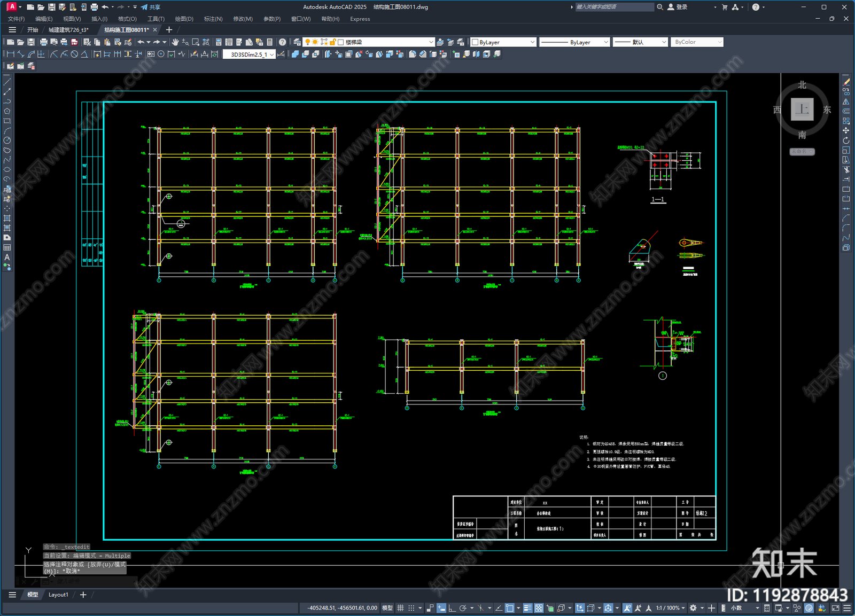
Task: Click the help question mark in the standard toolbar
Action: [x=282, y=42]
